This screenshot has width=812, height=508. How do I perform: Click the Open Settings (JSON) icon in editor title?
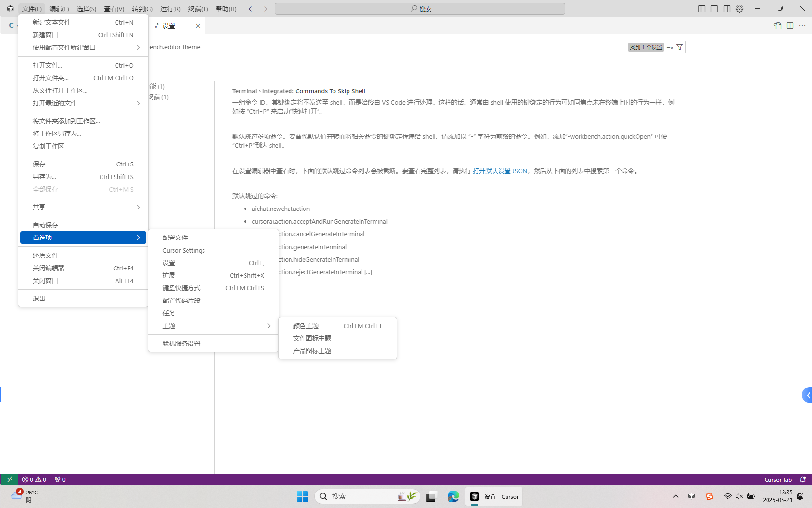[x=778, y=26]
